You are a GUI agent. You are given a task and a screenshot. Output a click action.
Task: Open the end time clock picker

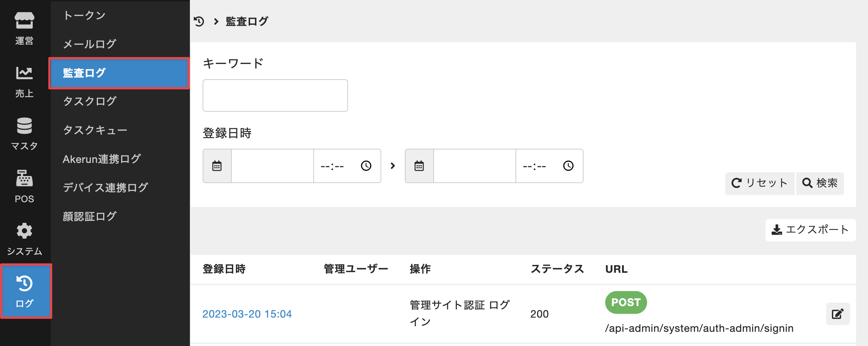(568, 166)
